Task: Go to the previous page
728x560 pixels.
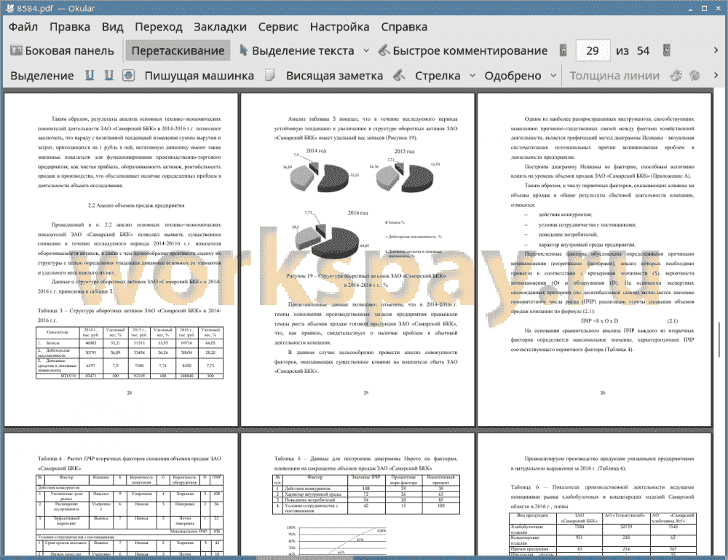Action: click(563, 50)
